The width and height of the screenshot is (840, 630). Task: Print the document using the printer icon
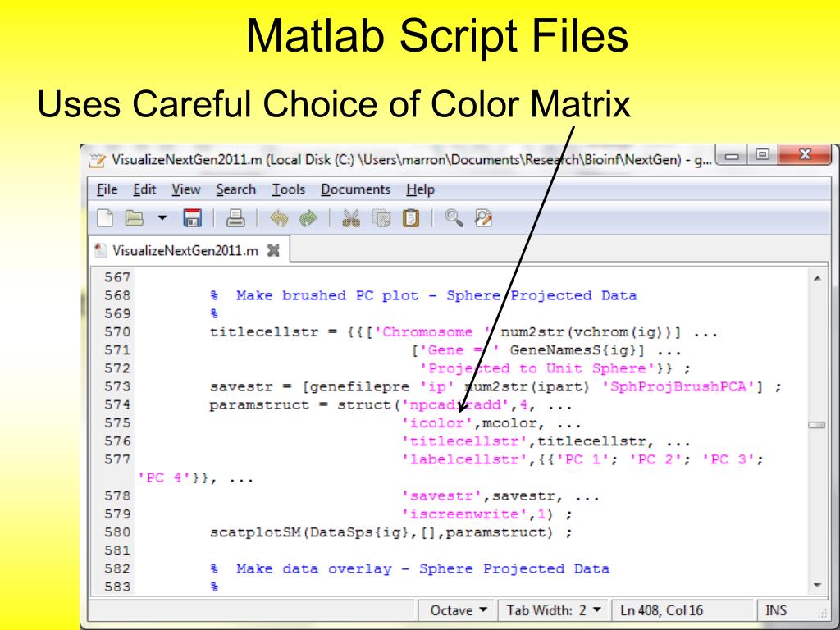(235, 218)
